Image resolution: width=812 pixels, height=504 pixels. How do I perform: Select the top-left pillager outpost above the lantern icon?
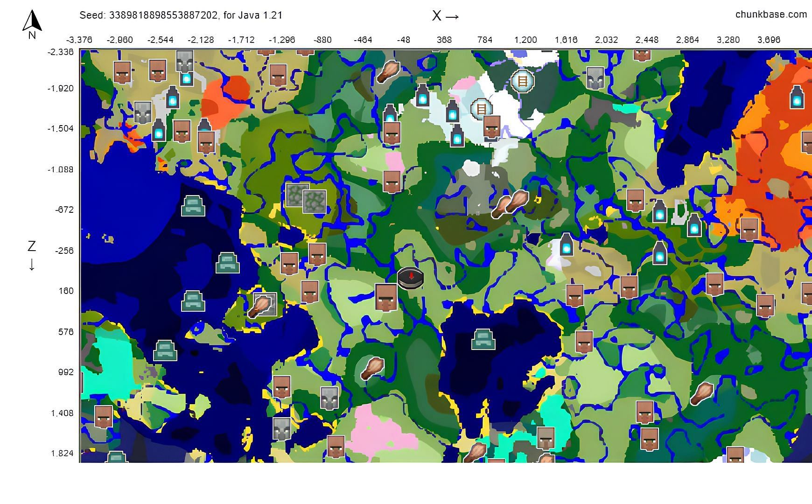click(185, 61)
